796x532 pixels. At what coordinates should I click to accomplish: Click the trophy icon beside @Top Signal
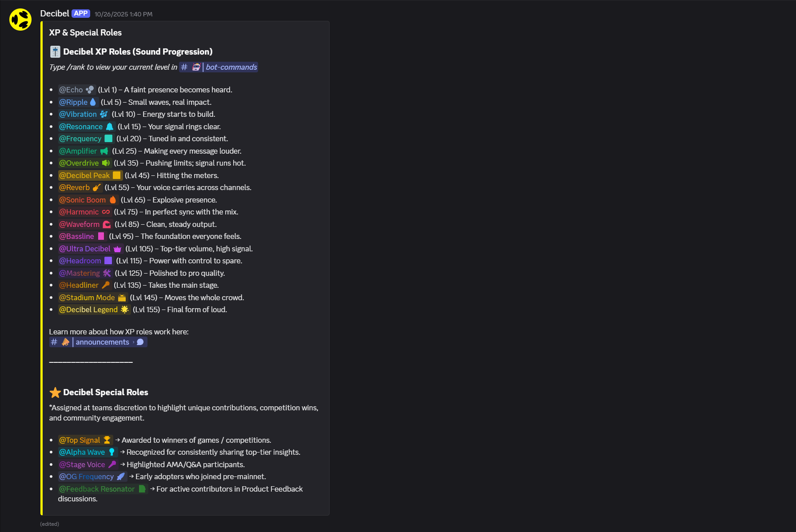[x=107, y=440]
